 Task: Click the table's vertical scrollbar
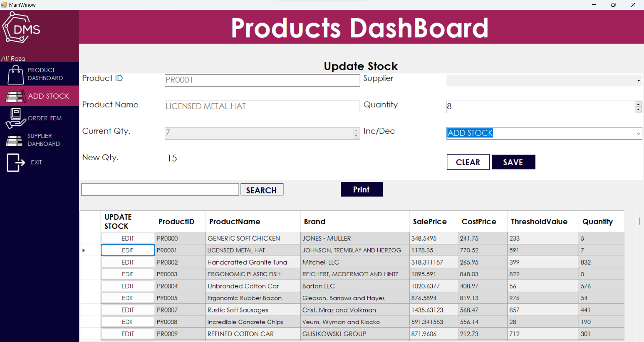[639, 221]
